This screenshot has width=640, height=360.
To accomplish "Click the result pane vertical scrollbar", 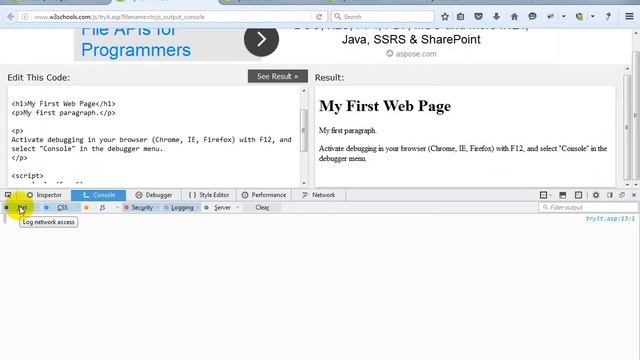I will 627,127.
